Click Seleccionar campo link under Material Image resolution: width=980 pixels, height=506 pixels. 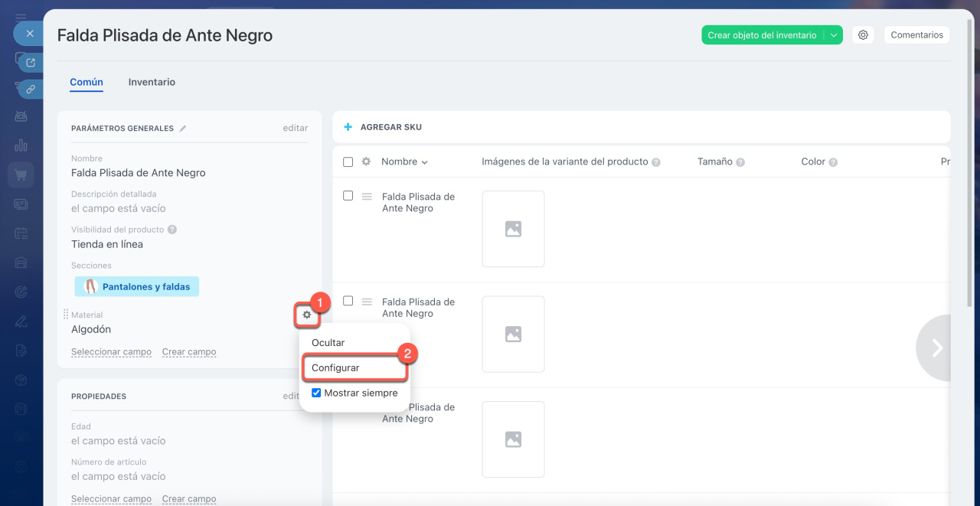[111, 352]
